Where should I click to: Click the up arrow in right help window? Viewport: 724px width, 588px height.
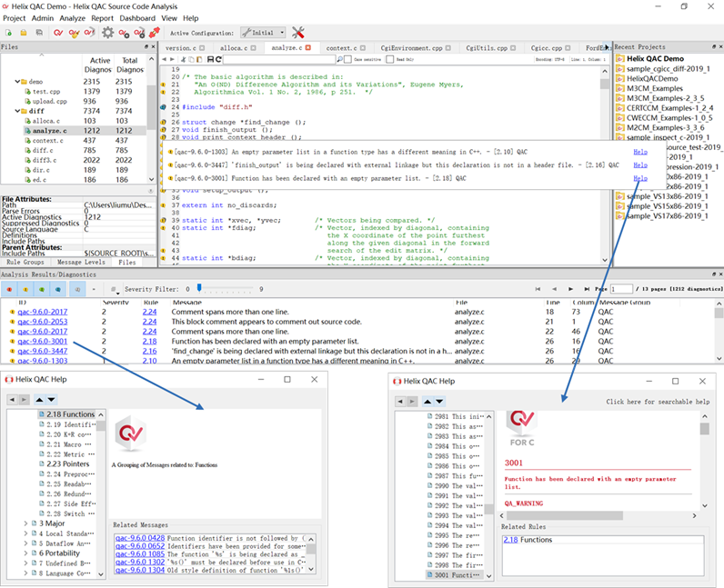427,402
